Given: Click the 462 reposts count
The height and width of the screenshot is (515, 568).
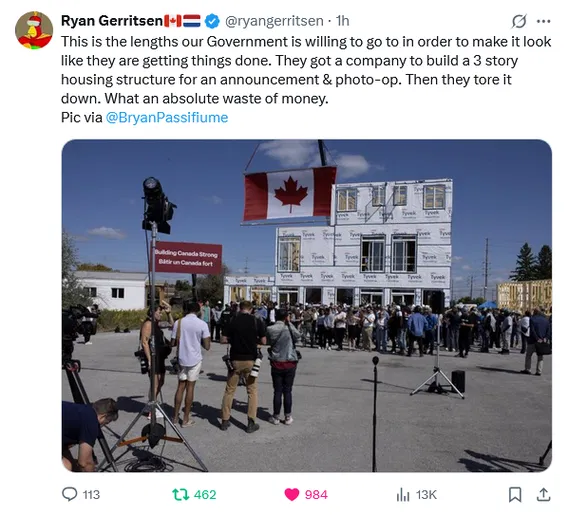Looking at the screenshot, I should (x=205, y=494).
